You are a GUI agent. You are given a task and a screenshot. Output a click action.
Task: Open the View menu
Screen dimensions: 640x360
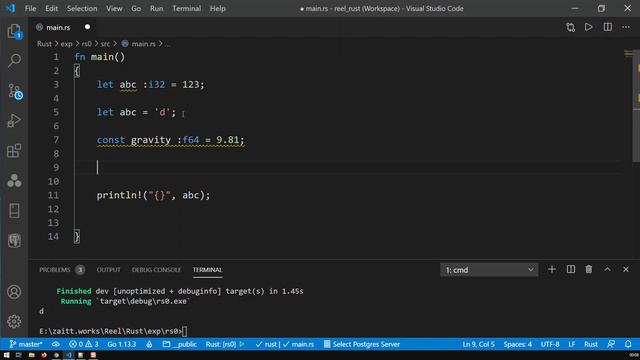click(x=114, y=8)
